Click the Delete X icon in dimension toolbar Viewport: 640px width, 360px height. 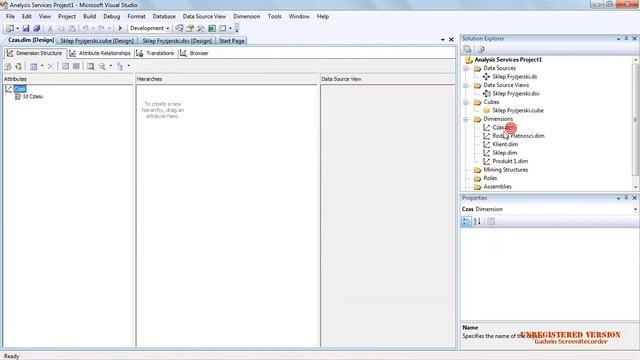coord(50,66)
